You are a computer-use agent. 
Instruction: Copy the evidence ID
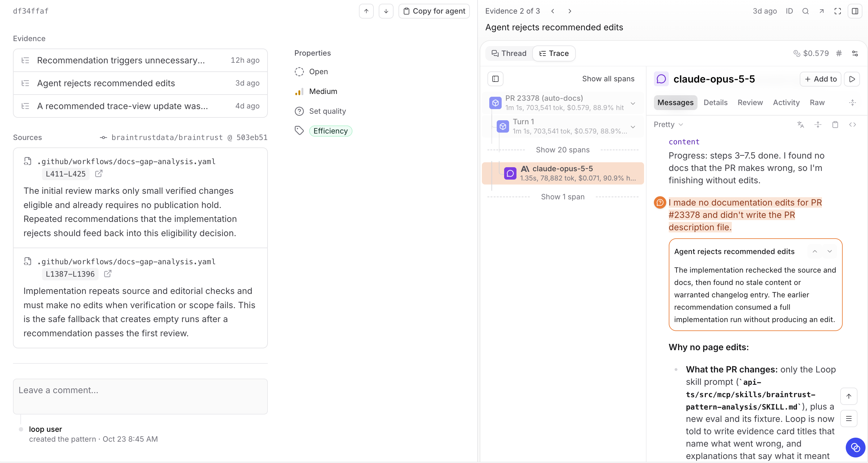click(x=789, y=11)
